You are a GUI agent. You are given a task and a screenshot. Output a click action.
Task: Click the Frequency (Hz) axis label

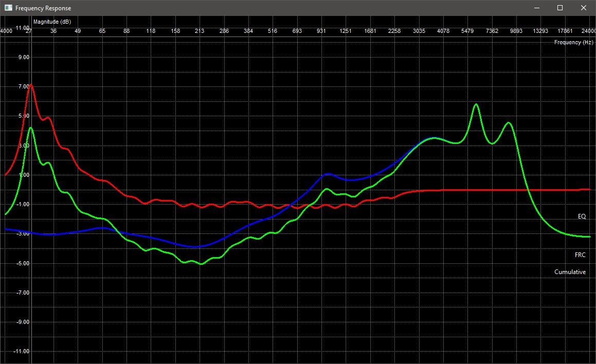click(573, 42)
